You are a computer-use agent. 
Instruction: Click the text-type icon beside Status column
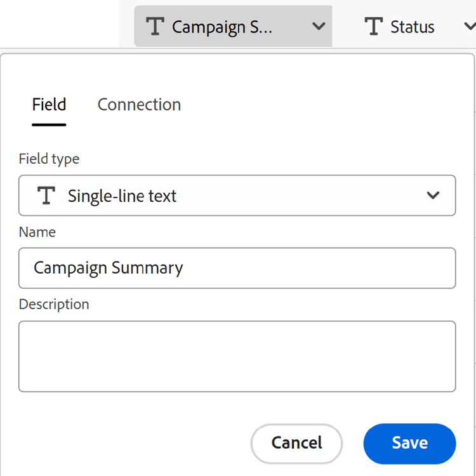(x=374, y=27)
